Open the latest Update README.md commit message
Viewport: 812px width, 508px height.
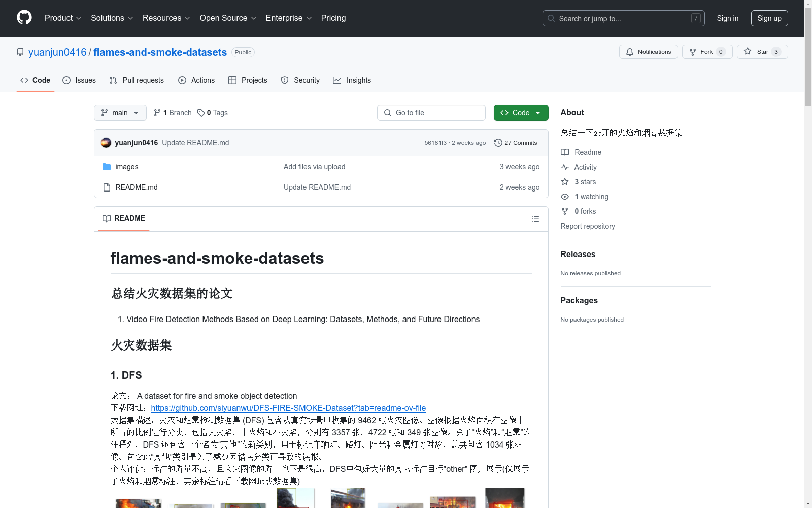pyautogui.click(x=195, y=143)
